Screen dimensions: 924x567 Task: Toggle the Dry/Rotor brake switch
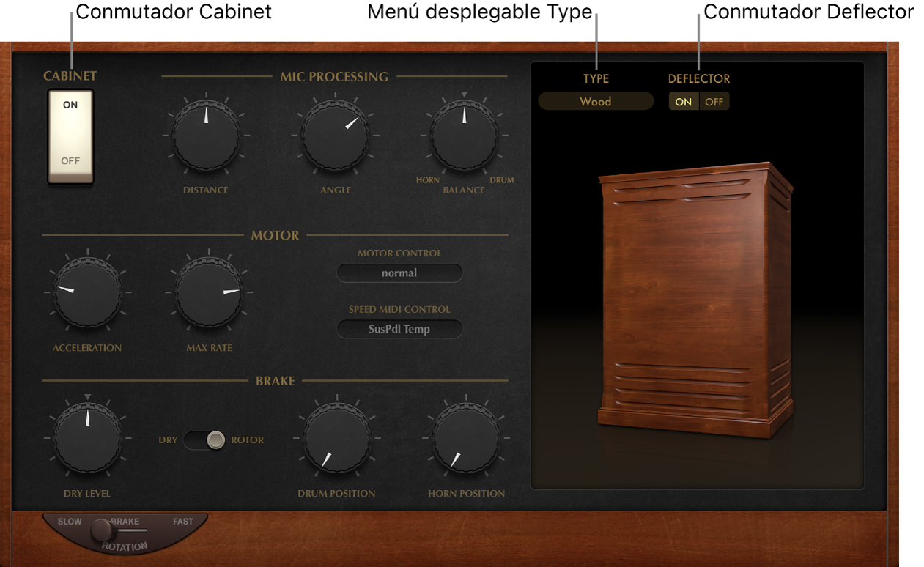click(x=204, y=440)
